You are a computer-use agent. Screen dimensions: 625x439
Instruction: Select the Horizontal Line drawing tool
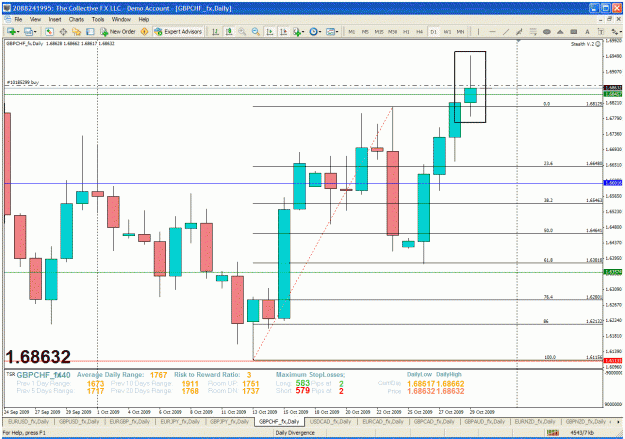[492, 31]
